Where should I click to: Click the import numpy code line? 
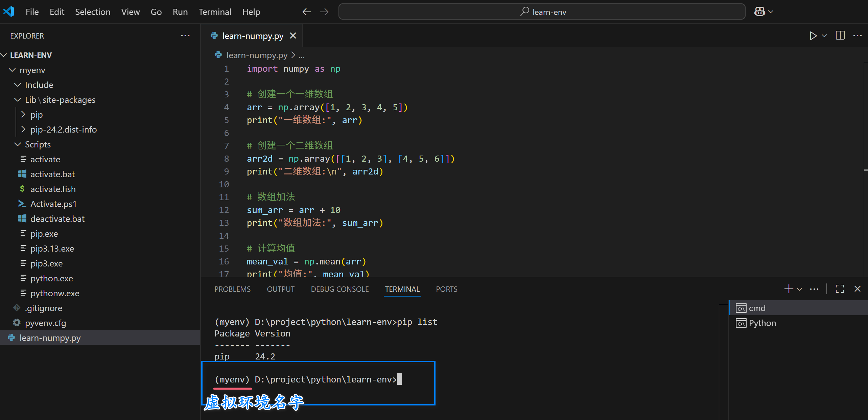[294, 69]
